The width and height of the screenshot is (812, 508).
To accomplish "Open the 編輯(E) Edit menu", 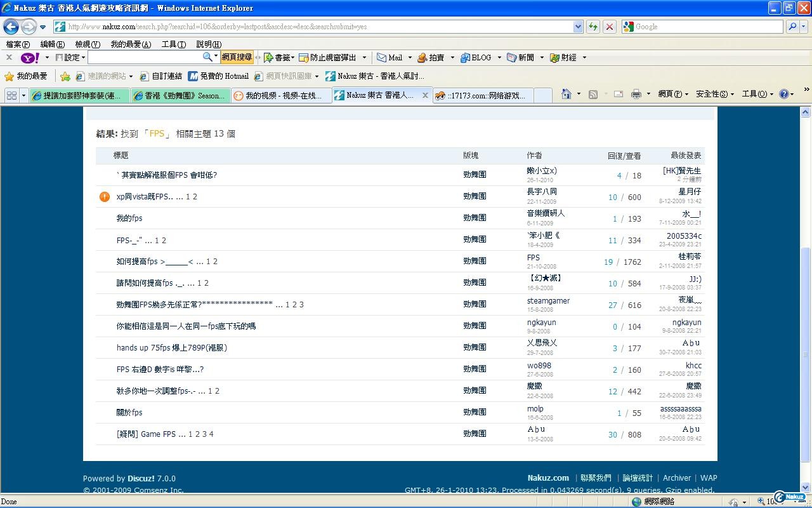I will point(52,44).
